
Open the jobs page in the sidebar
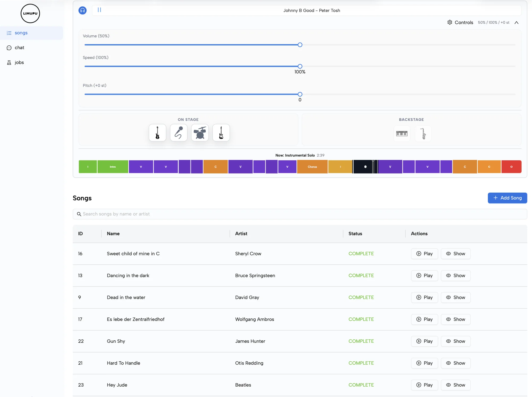pos(31,62)
